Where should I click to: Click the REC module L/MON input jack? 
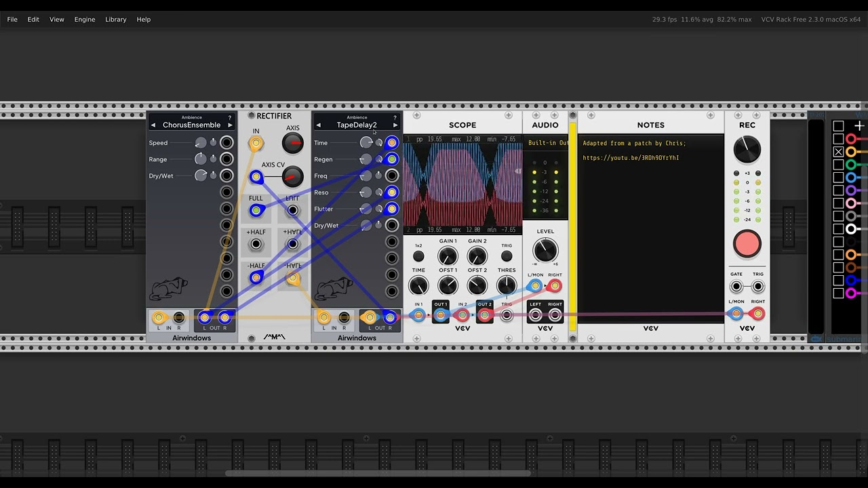tap(736, 314)
